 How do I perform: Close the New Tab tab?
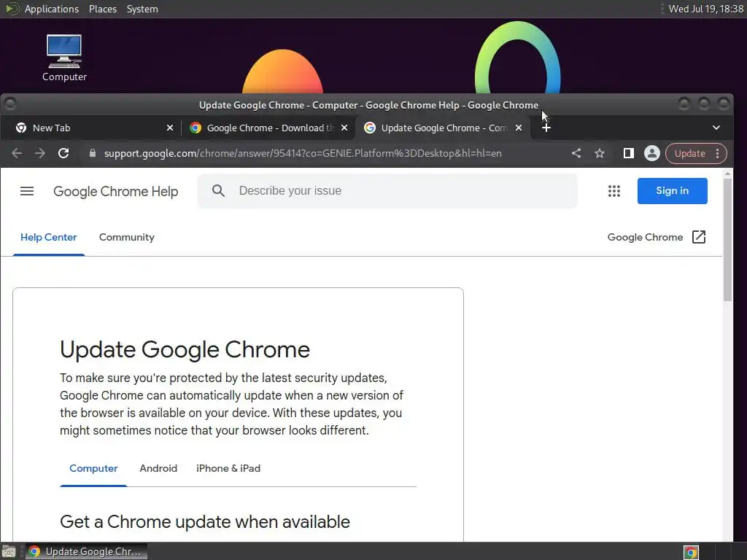[x=169, y=128]
